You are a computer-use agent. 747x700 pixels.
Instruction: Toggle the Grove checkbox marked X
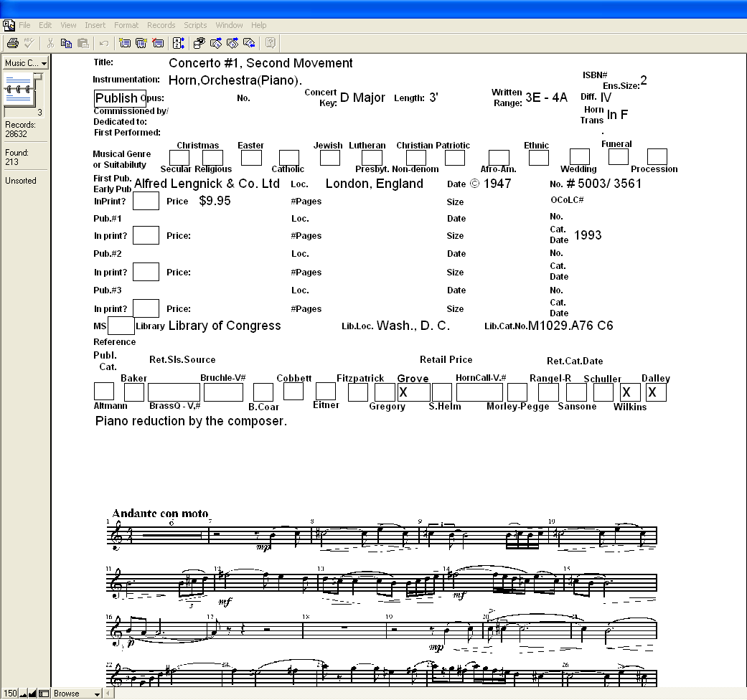[413, 392]
